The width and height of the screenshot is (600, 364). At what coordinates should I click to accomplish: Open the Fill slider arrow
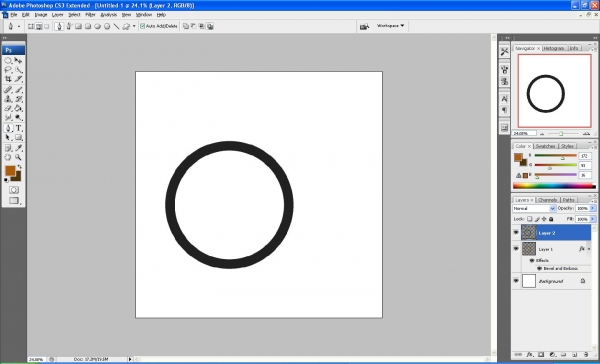coord(593,219)
